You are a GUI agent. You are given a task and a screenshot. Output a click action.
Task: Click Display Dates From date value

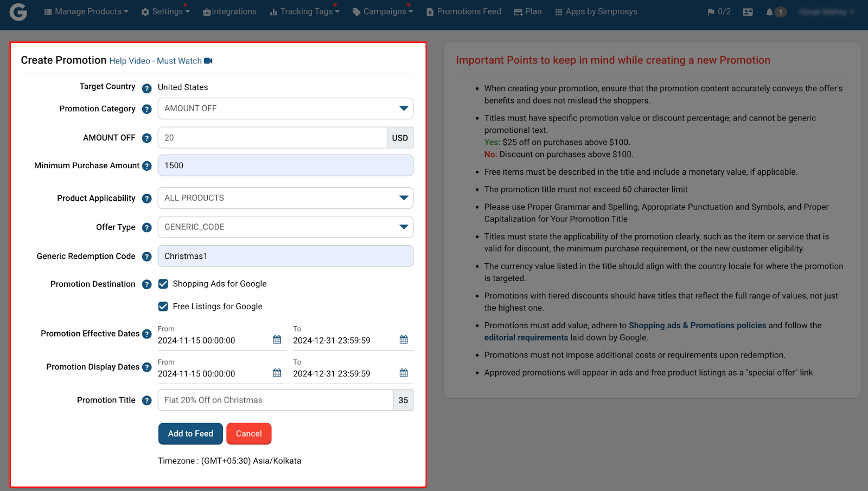click(196, 374)
